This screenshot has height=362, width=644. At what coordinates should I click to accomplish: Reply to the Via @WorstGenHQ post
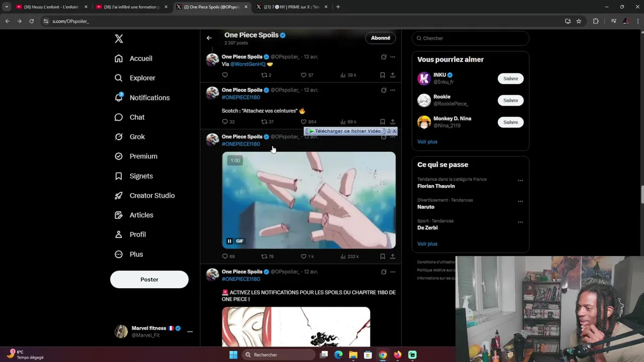[x=225, y=75]
